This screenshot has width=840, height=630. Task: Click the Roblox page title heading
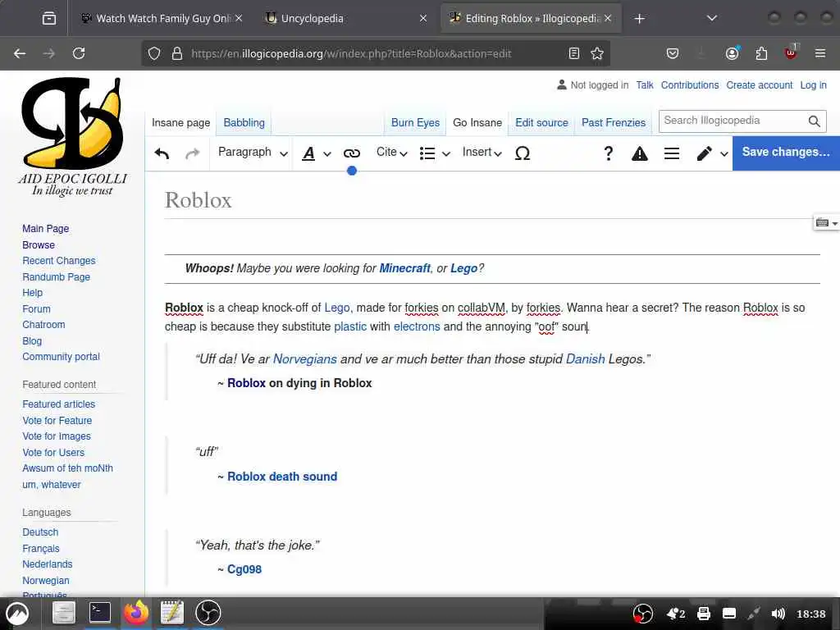pos(199,200)
